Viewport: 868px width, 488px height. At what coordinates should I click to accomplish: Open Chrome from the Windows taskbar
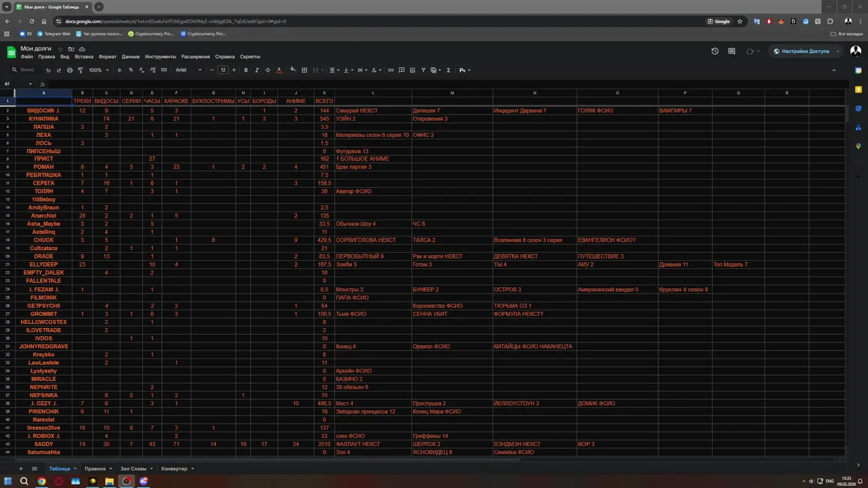point(41,481)
